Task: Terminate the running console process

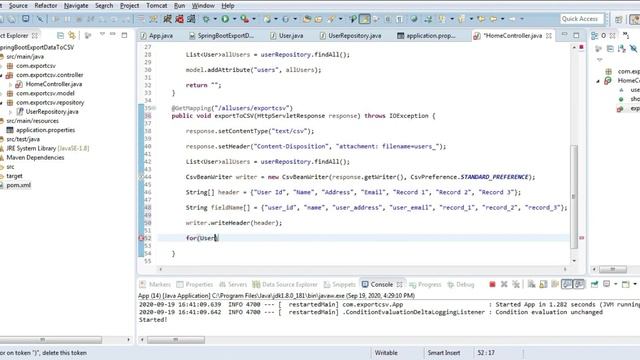Action: (x=492, y=284)
